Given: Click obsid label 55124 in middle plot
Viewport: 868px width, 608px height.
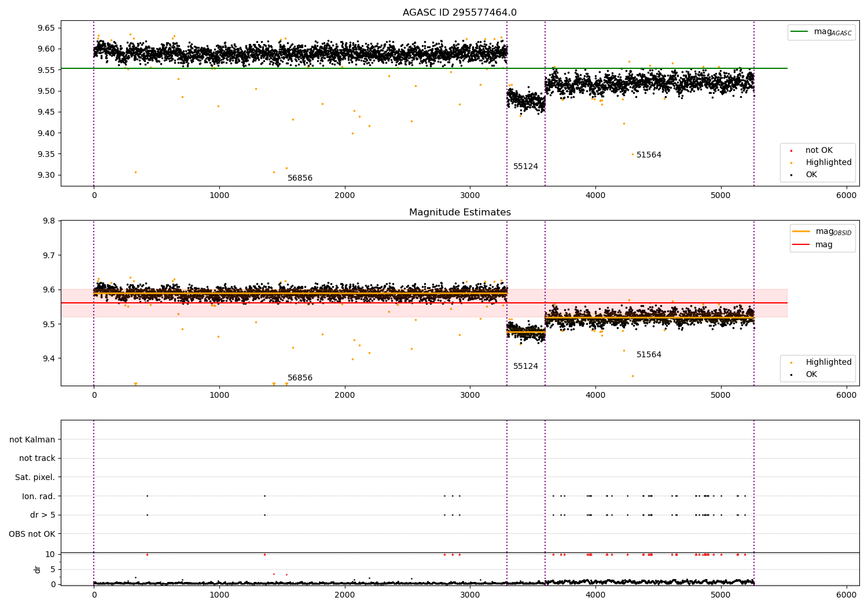Looking at the screenshot, I should tap(525, 367).
